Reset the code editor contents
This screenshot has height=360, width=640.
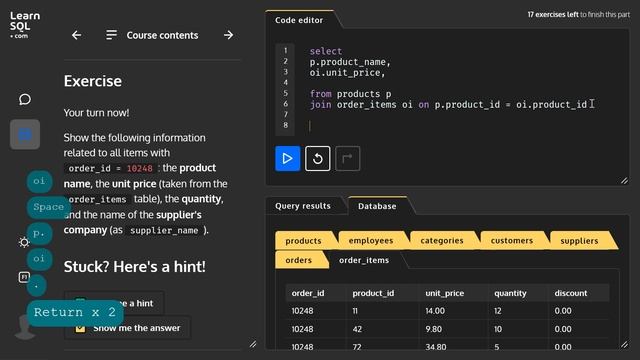[x=318, y=158]
